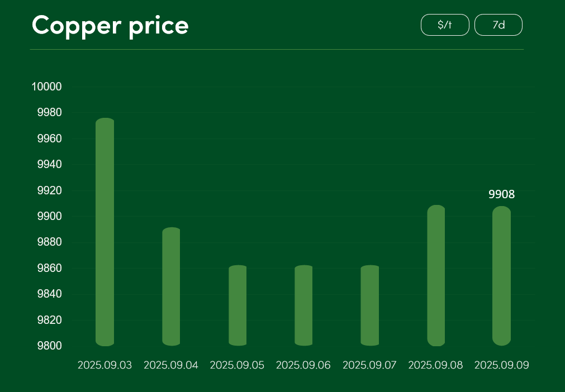Click the 2025.09.09 bar
Viewport: 565px width, 392px height.
(x=502, y=276)
